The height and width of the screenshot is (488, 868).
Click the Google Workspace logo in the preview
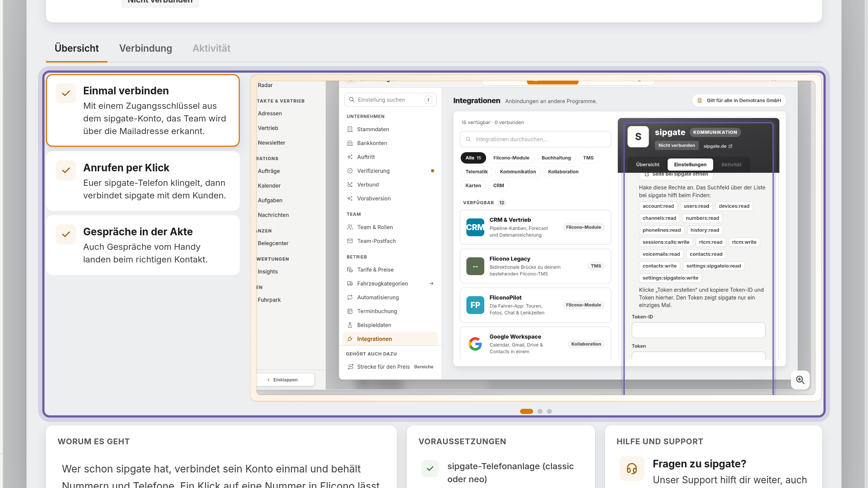475,344
